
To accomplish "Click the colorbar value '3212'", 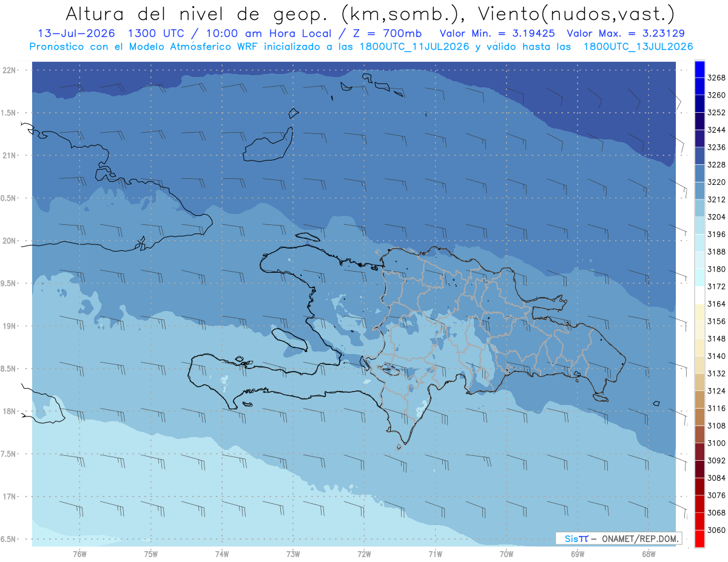I will (x=716, y=199).
